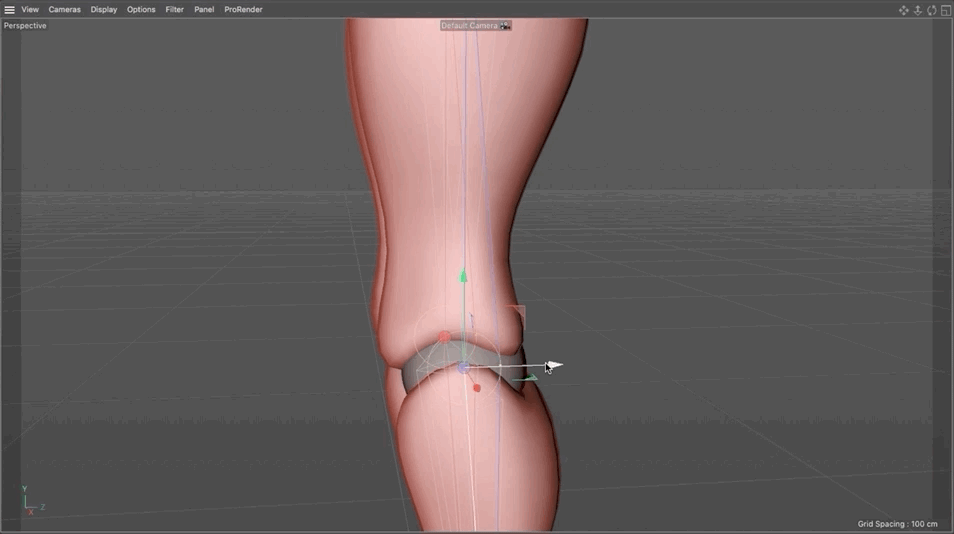
Task: Click the small green plane handle
Action: (x=528, y=378)
